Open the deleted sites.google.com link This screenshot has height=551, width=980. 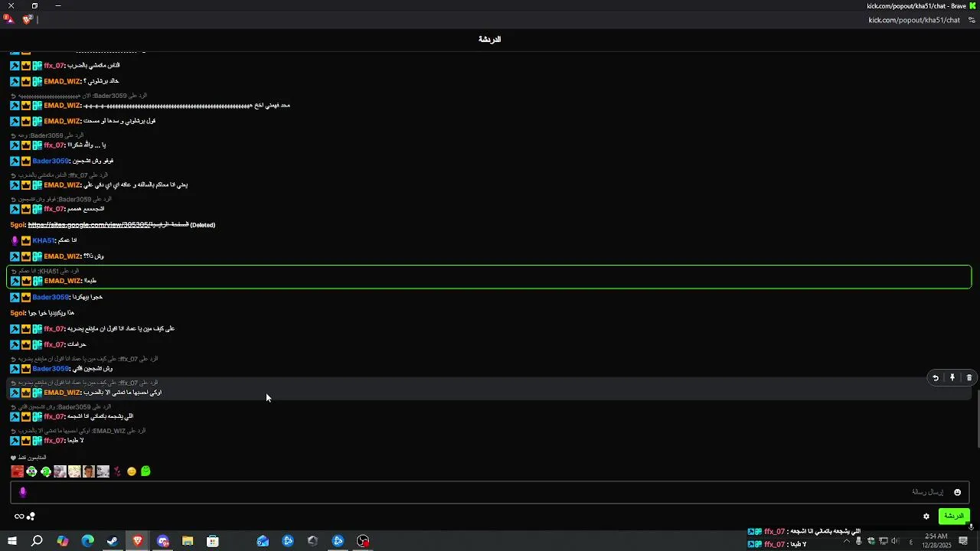pyautogui.click(x=108, y=225)
